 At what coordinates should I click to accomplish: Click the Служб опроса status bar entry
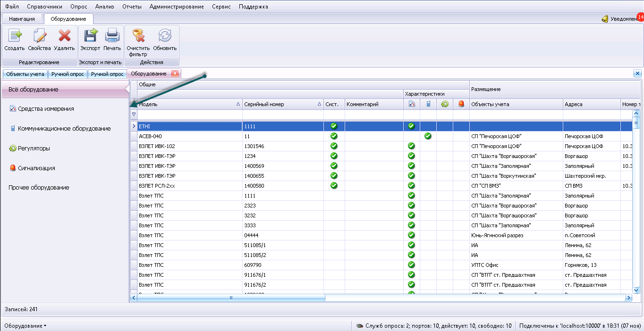coord(433,326)
